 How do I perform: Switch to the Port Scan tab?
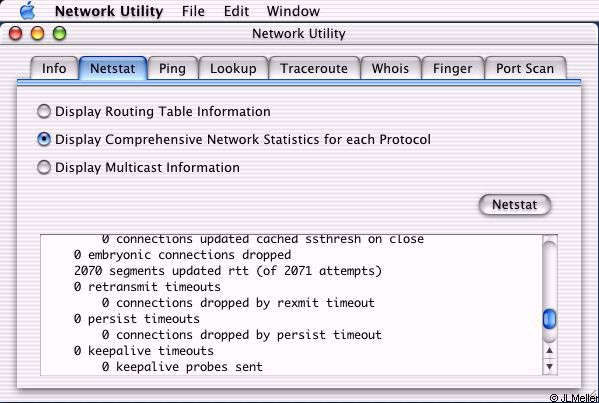[525, 68]
